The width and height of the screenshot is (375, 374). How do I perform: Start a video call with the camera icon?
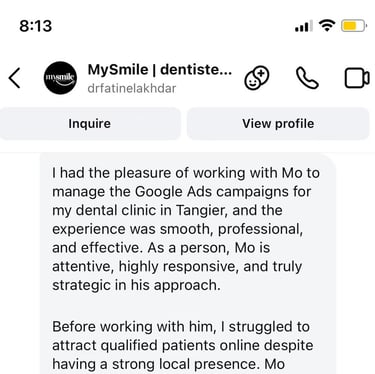click(357, 78)
